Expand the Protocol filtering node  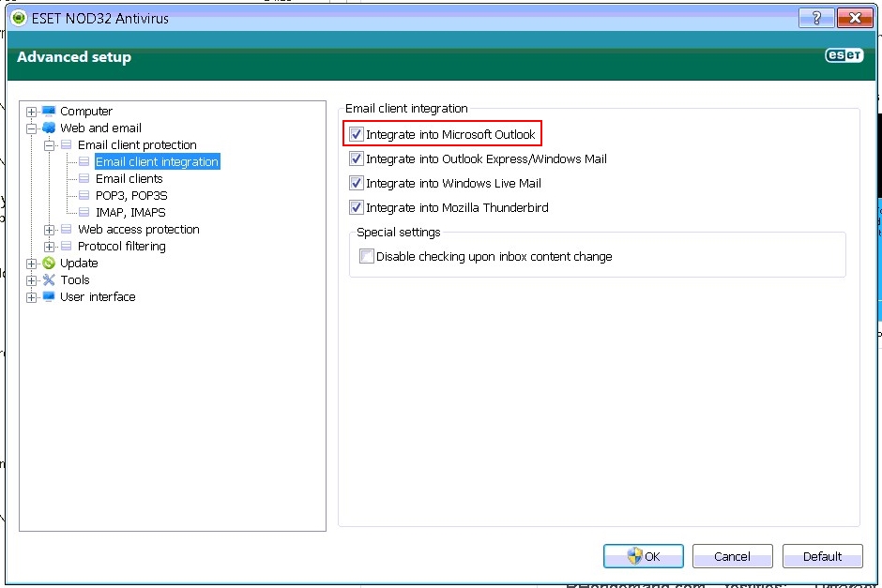coord(50,247)
